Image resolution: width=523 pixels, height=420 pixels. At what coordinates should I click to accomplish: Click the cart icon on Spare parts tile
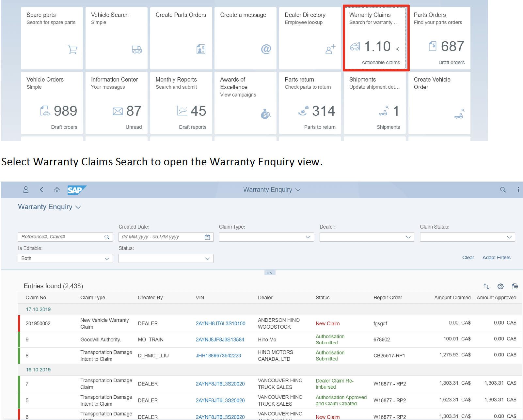coord(72,50)
